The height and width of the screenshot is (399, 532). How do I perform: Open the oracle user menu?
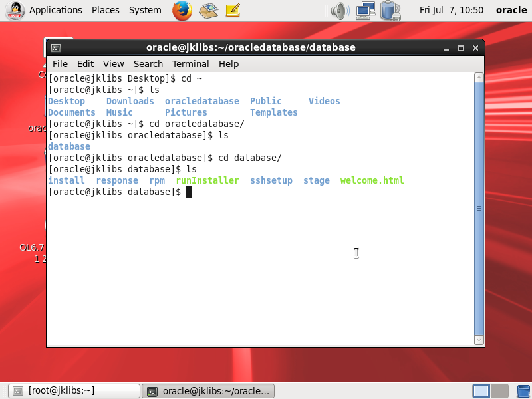(511, 10)
